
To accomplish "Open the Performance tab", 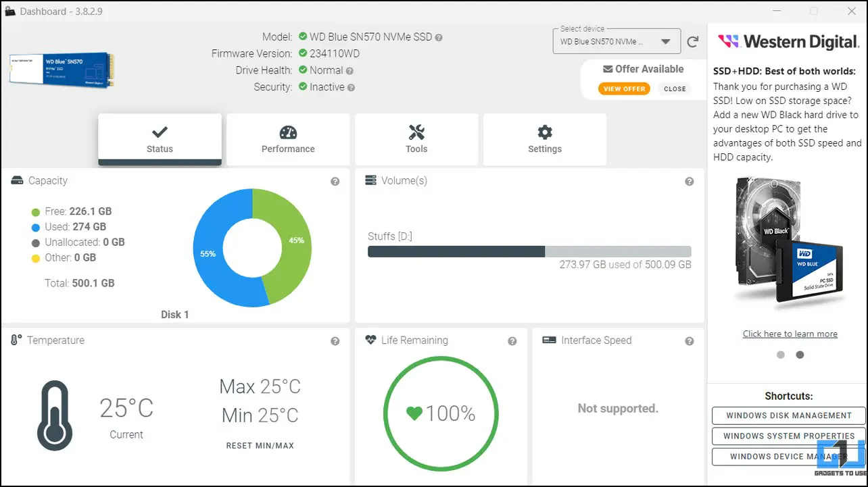I will point(288,139).
